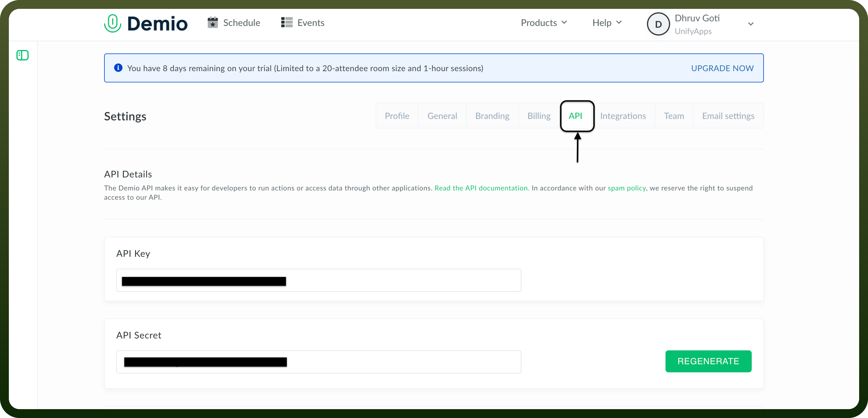Open the account menu chevron
Viewport: 868px width, 418px height.
pos(750,24)
